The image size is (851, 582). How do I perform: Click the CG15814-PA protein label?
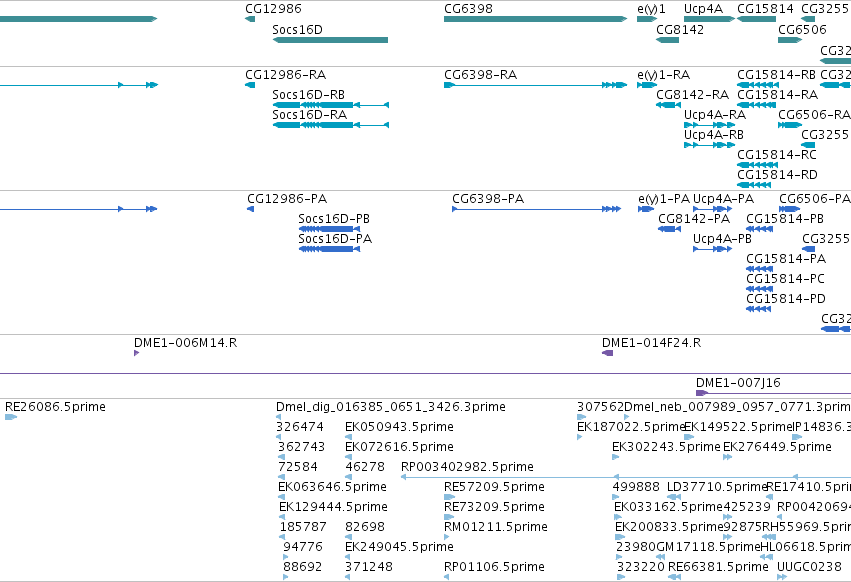[786, 259]
